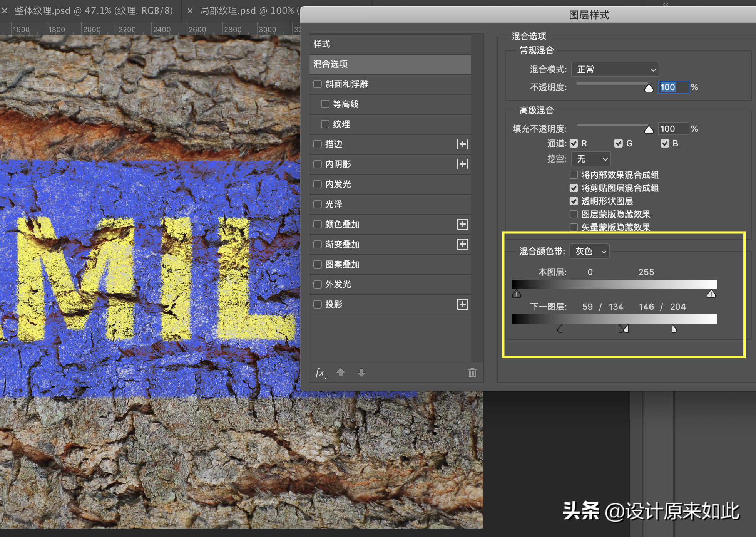Enable Inner Glow (内发光) checkbox
This screenshot has width=756, height=537.
point(318,184)
